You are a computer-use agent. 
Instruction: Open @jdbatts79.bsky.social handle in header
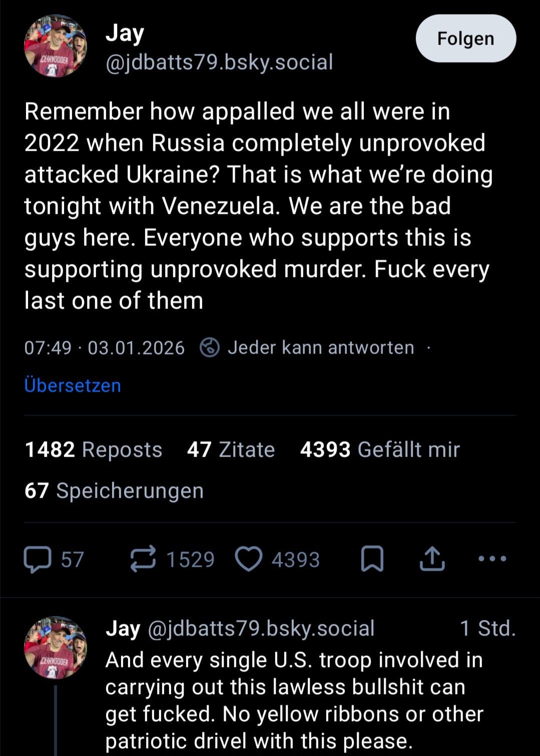[219, 62]
